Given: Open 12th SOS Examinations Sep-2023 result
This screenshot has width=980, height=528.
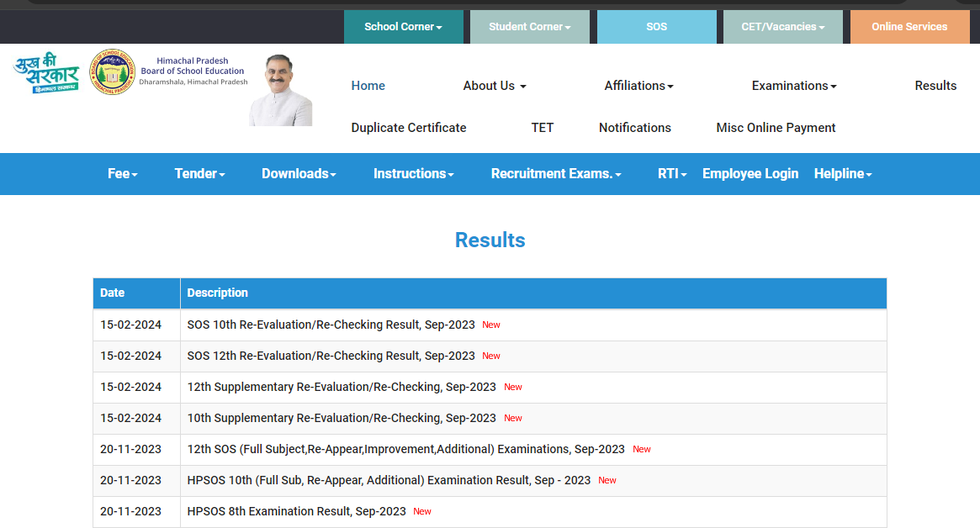Looking at the screenshot, I should [x=405, y=449].
